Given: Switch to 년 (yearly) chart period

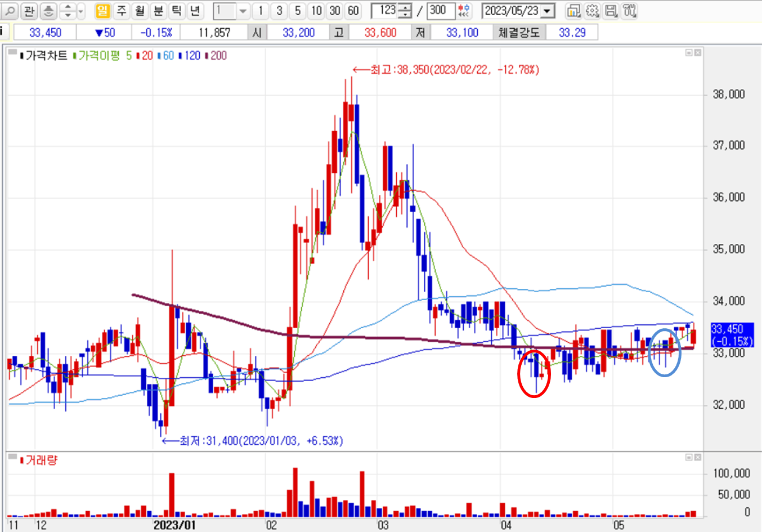Looking at the screenshot, I should pyautogui.click(x=195, y=11).
